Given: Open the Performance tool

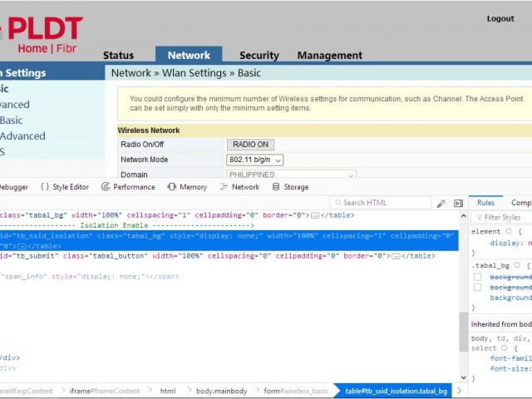Looking at the screenshot, I should tap(128, 187).
